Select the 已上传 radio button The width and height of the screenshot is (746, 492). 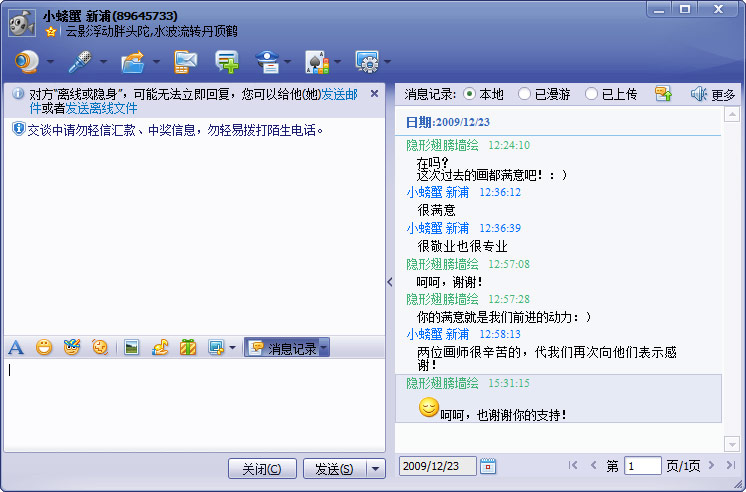591,94
